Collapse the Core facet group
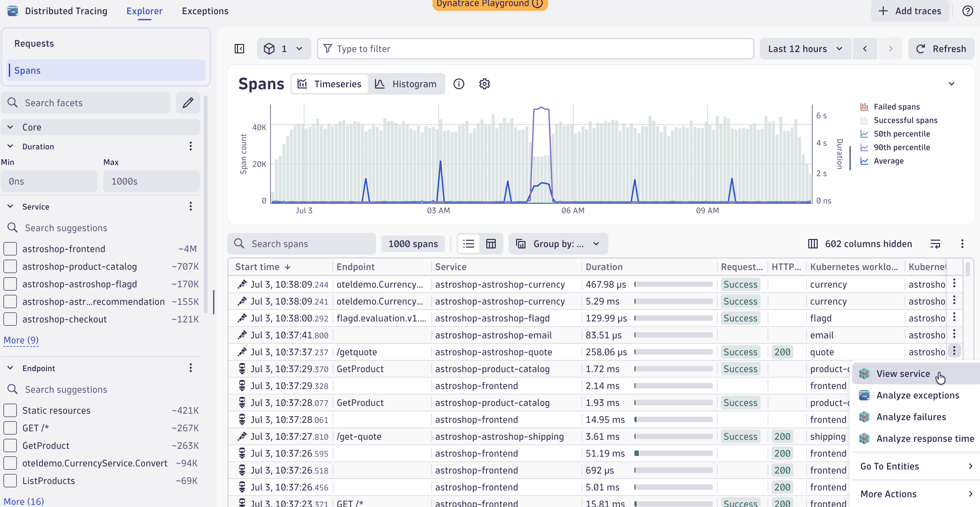This screenshot has width=980, height=507. click(10, 127)
